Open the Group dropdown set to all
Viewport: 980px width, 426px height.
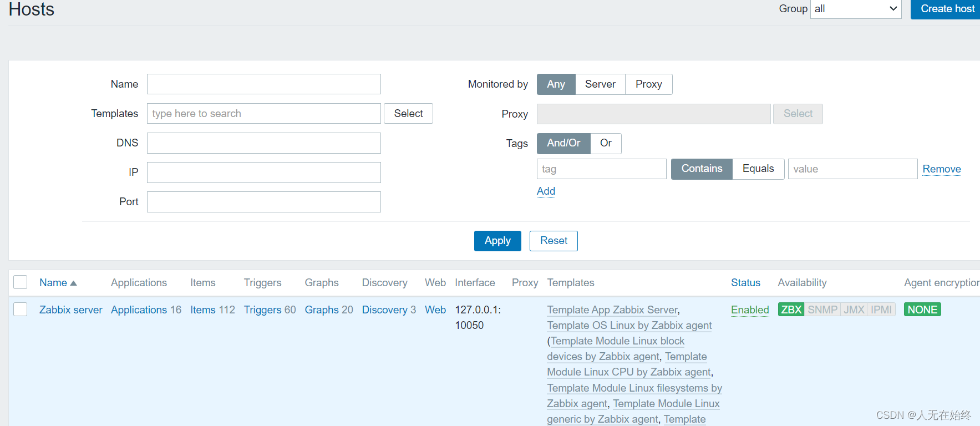(x=856, y=9)
